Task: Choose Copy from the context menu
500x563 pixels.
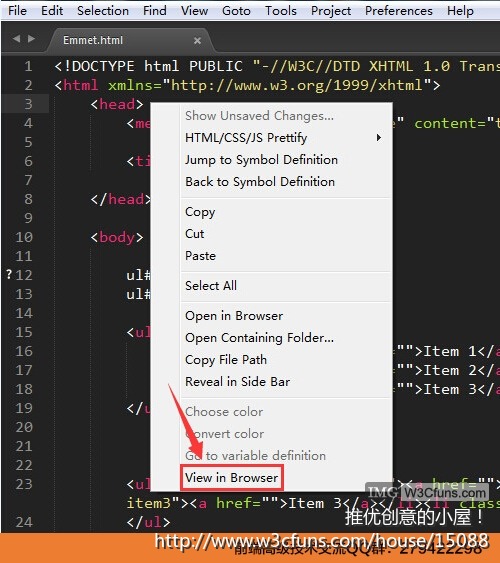Action: (286, 212)
